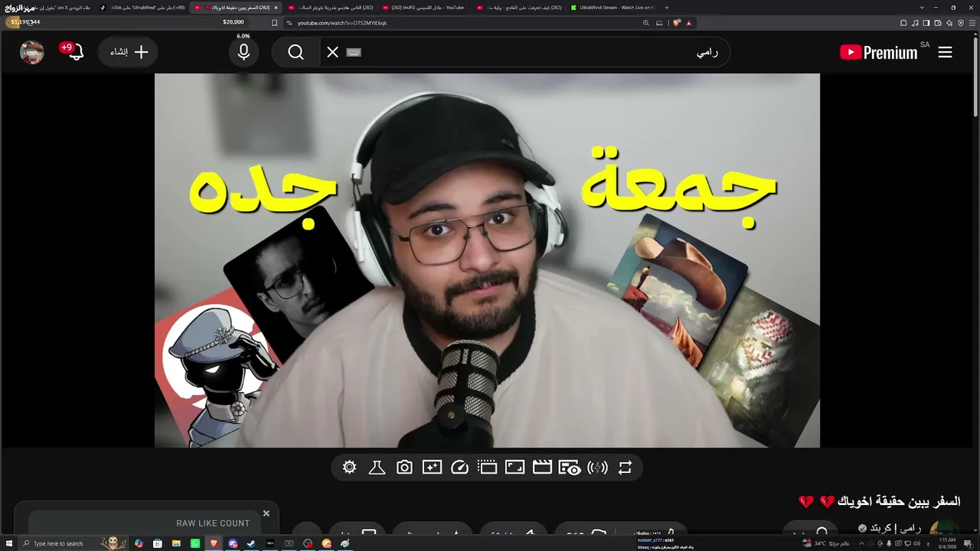This screenshot has height=551, width=980.
Task: Take a video screenshot with camera icon
Action: click(404, 468)
